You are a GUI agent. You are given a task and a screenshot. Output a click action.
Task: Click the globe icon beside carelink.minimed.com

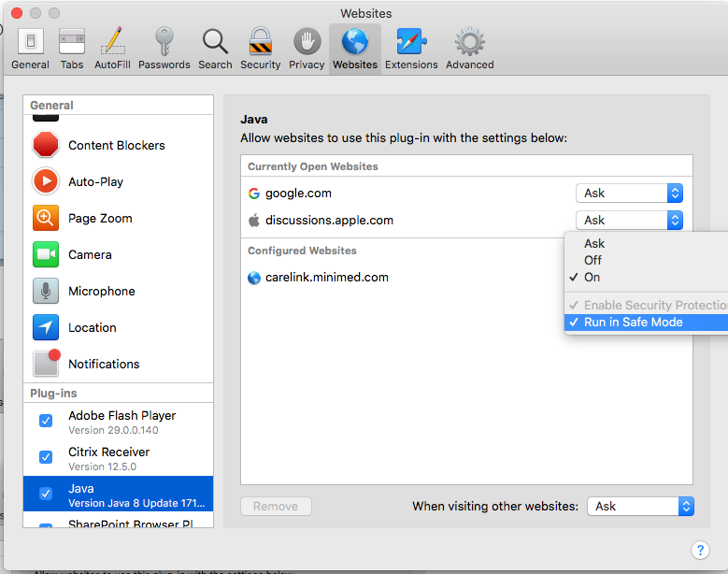(x=254, y=278)
